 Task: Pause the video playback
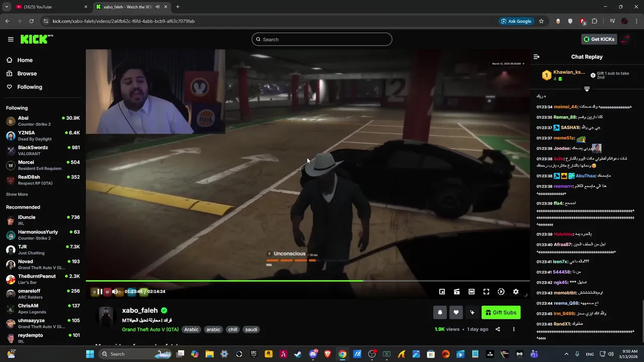100,292
